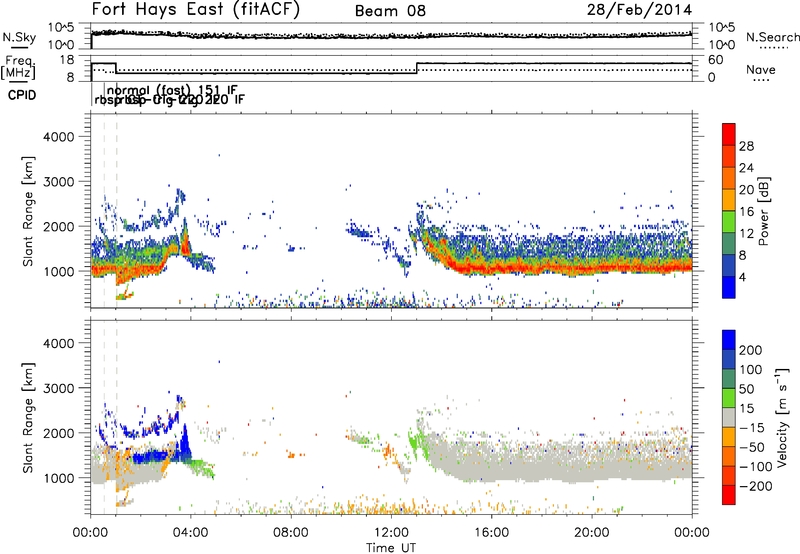Click the '3000' tick on the velocity panel axis
The image size is (800, 554).
coord(58,388)
